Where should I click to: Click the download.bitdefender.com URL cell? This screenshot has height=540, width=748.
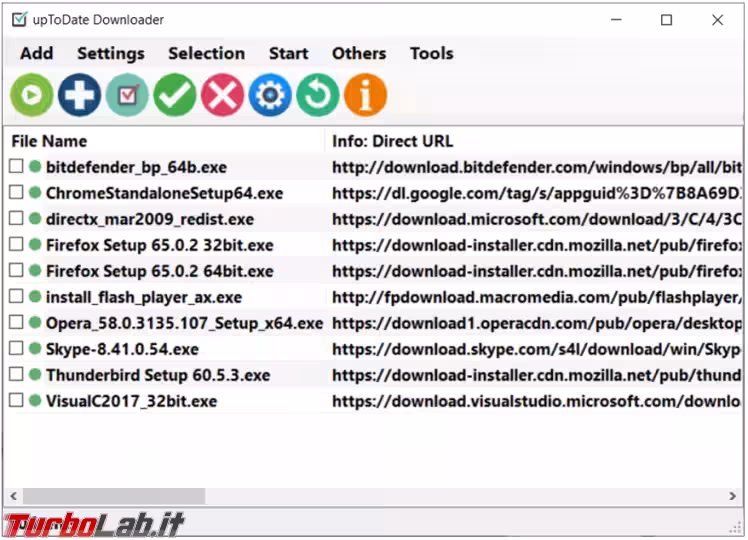point(537,167)
